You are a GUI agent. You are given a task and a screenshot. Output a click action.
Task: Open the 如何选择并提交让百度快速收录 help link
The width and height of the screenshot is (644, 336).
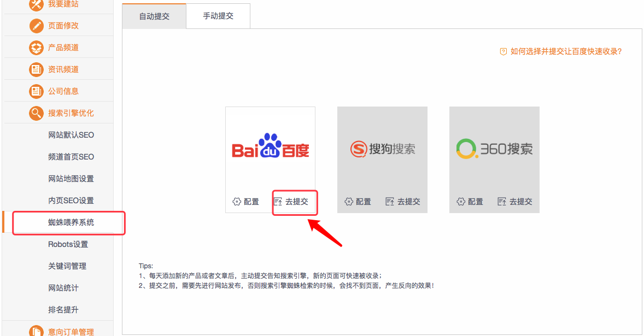coord(566,52)
